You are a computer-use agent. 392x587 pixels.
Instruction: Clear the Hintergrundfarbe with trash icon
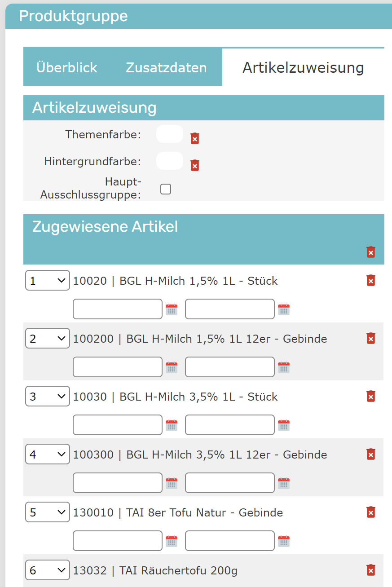(x=194, y=165)
